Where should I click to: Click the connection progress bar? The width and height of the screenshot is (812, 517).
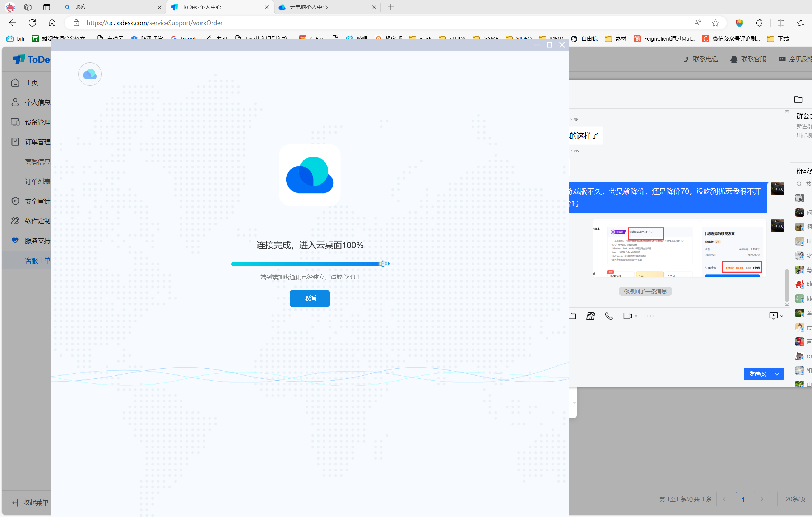coord(310,264)
